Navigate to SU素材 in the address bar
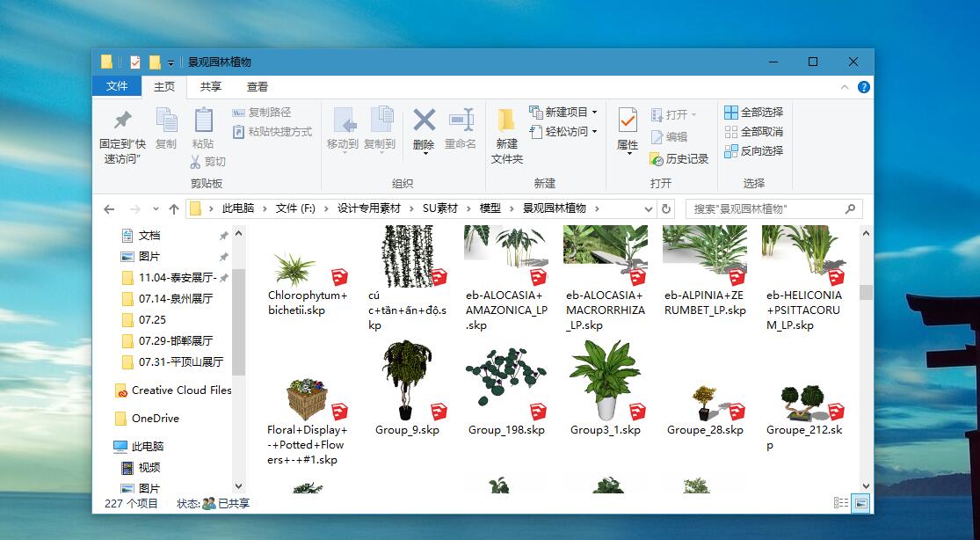The width and height of the screenshot is (980, 540). coord(440,209)
